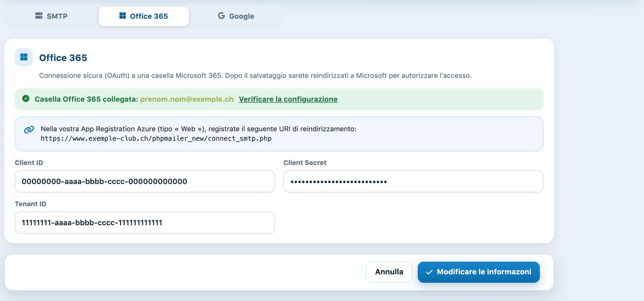
Task: Click the Client ID label
Action: tap(29, 163)
